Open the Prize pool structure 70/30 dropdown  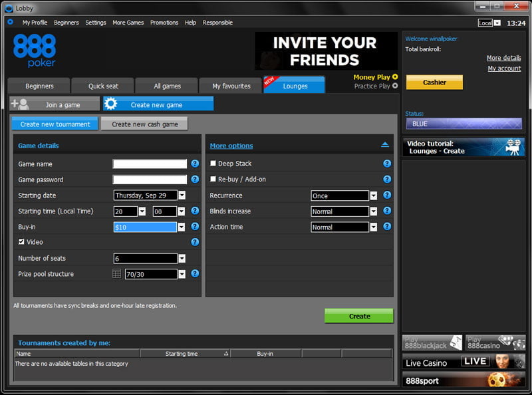pos(182,274)
